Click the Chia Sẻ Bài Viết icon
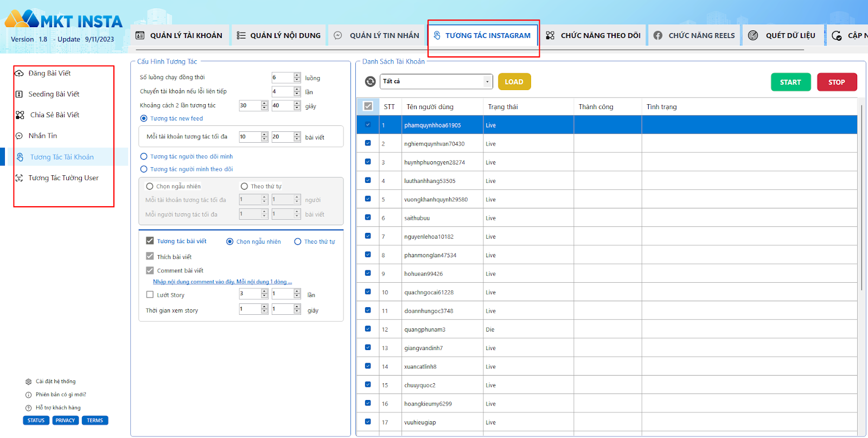 pos(20,115)
